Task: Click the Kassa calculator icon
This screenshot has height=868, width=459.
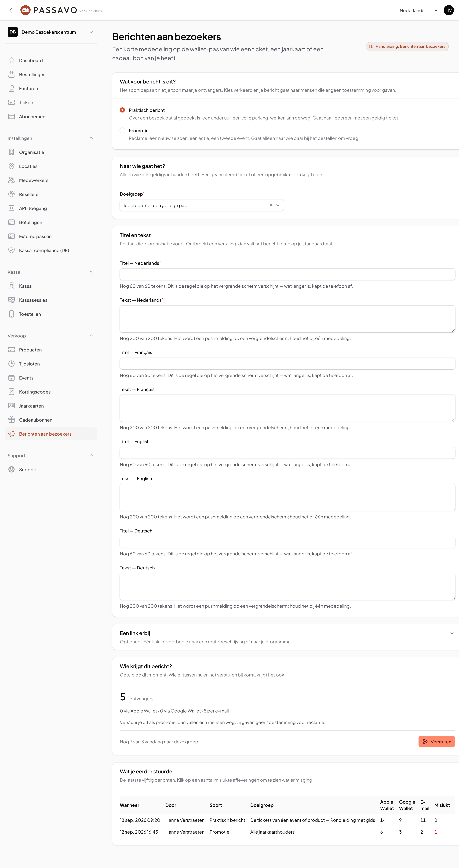Action: pos(11,286)
